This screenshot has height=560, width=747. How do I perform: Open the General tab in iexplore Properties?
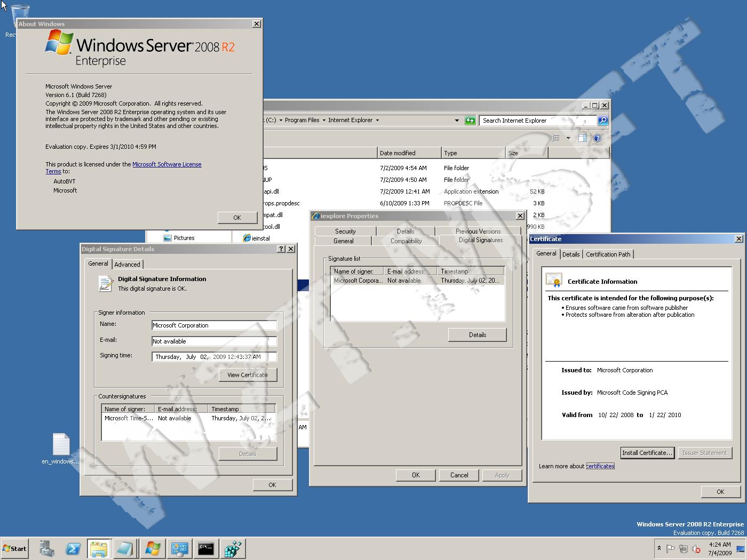tap(344, 241)
